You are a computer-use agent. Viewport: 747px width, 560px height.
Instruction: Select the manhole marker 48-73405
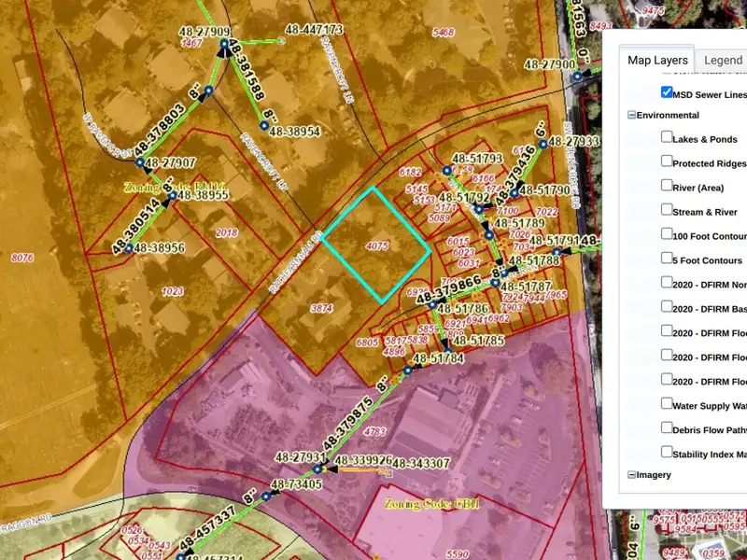pos(265,497)
